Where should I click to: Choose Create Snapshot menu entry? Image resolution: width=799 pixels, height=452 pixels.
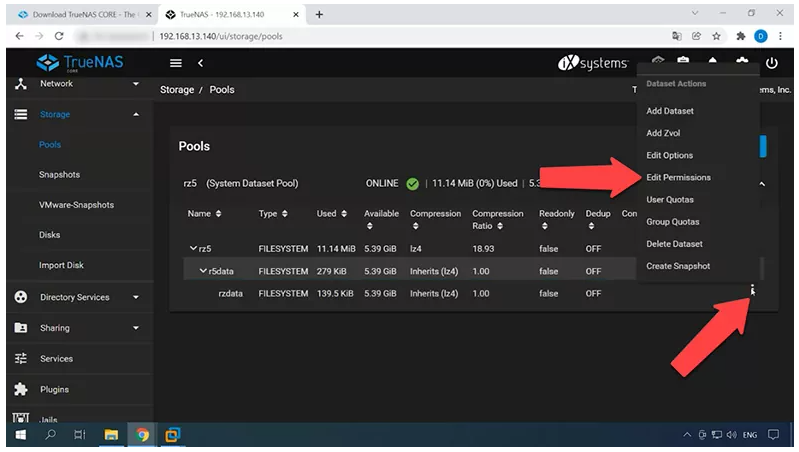tap(678, 266)
